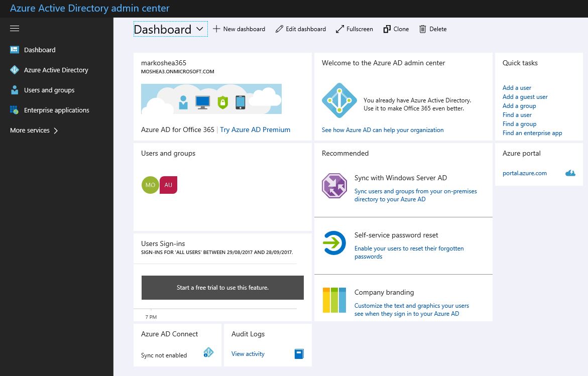The height and width of the screenshot is (376, 588).
Task: Click the MOSHEA3.ONMICROSOFT.COM domain text
Action: 178,72
